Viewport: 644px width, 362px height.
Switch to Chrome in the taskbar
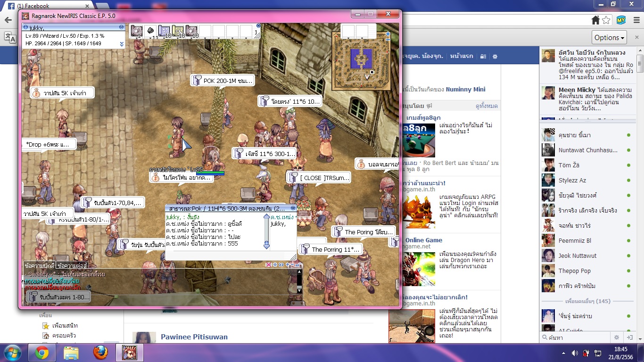(x=42, y=353)
